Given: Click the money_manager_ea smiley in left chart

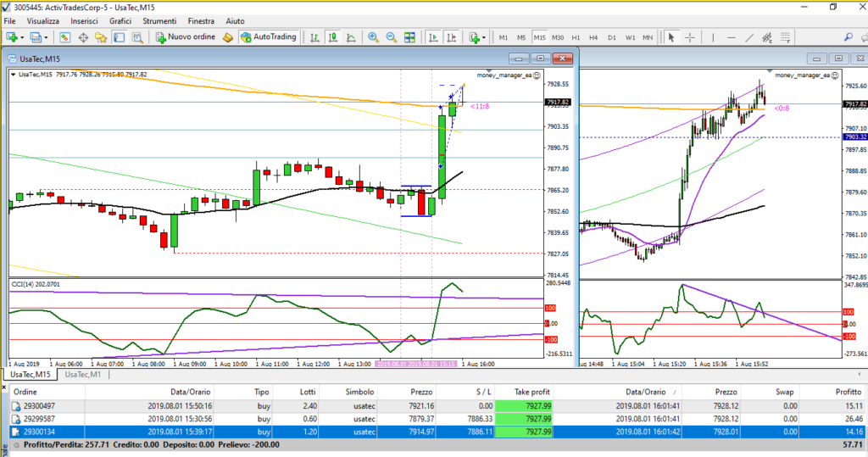Looking at the screenshot, I should coord(537,75).
